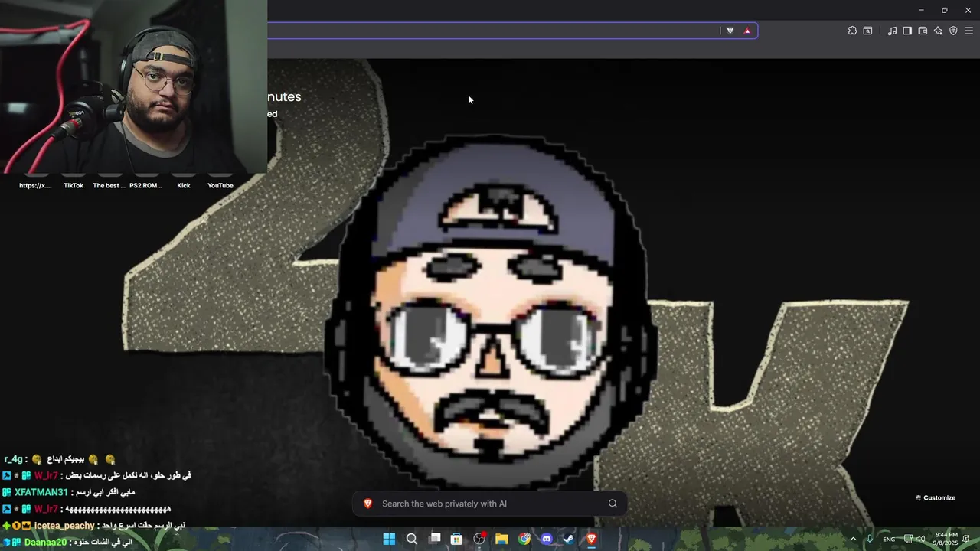The image size is (980, 551).
Task: Open Task View on taskbar
Action: coord(435,539)
